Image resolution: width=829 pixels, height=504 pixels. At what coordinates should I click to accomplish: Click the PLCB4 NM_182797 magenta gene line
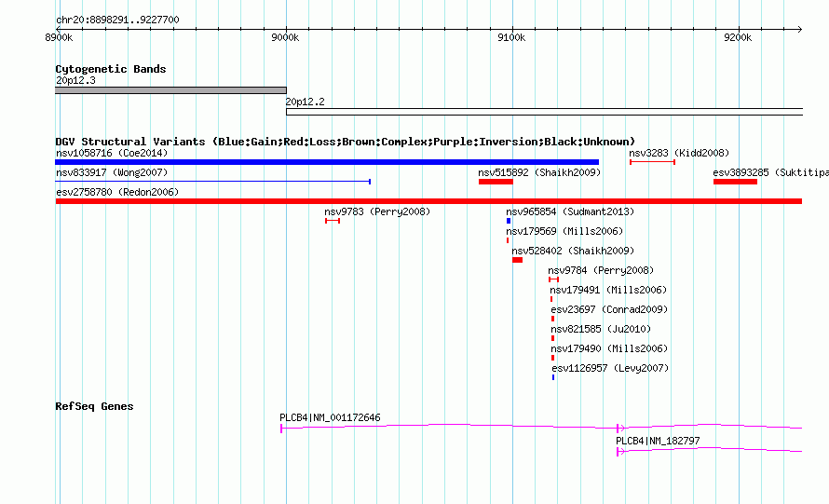point(710,450)
